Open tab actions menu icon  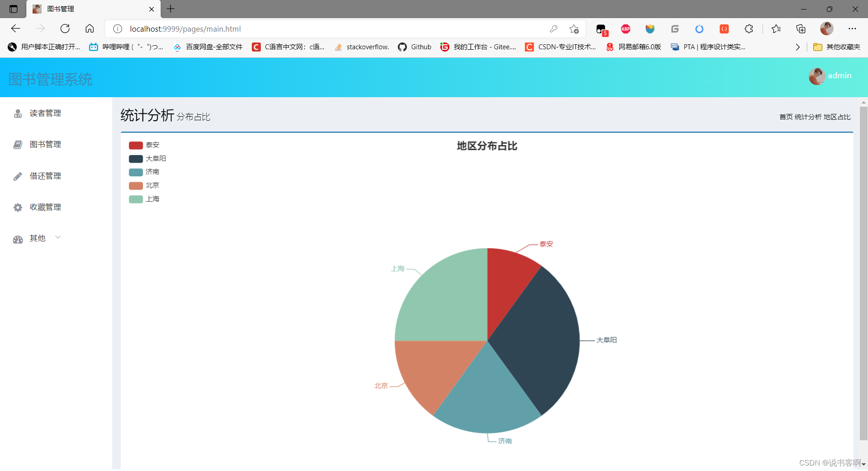pyautogui.click(x=14, y=9)
